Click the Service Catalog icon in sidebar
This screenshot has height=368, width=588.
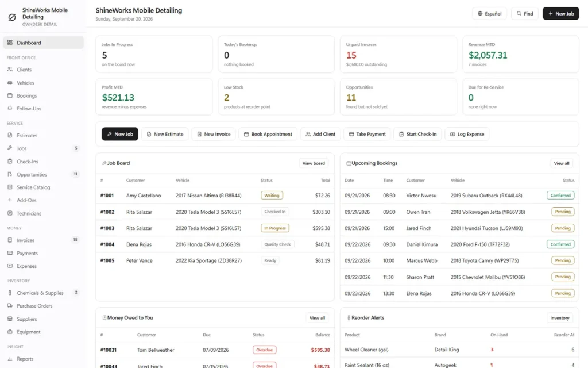(x=10, y=187)
